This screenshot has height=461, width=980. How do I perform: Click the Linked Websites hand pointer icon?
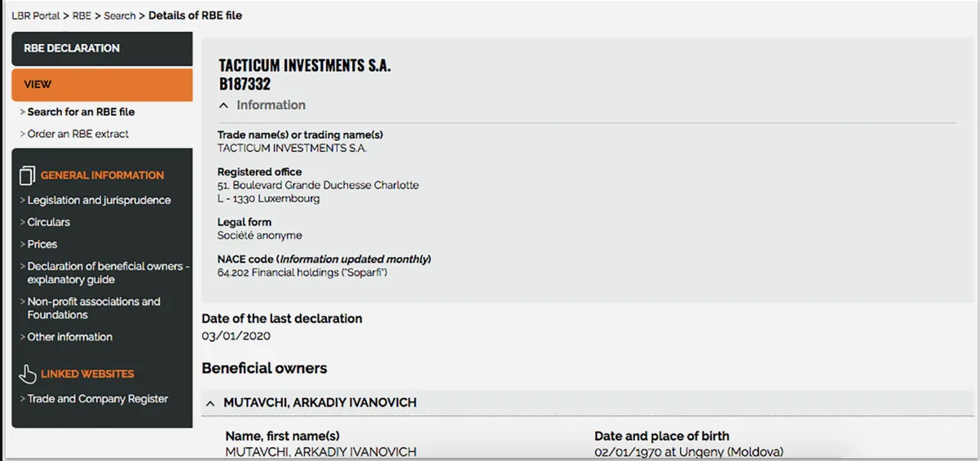coord(28,374)
